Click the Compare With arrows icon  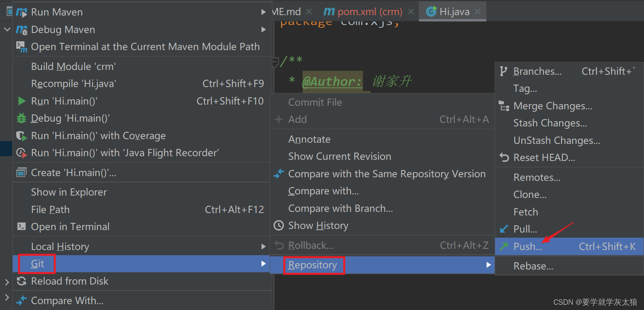click(x=21, y=301)
